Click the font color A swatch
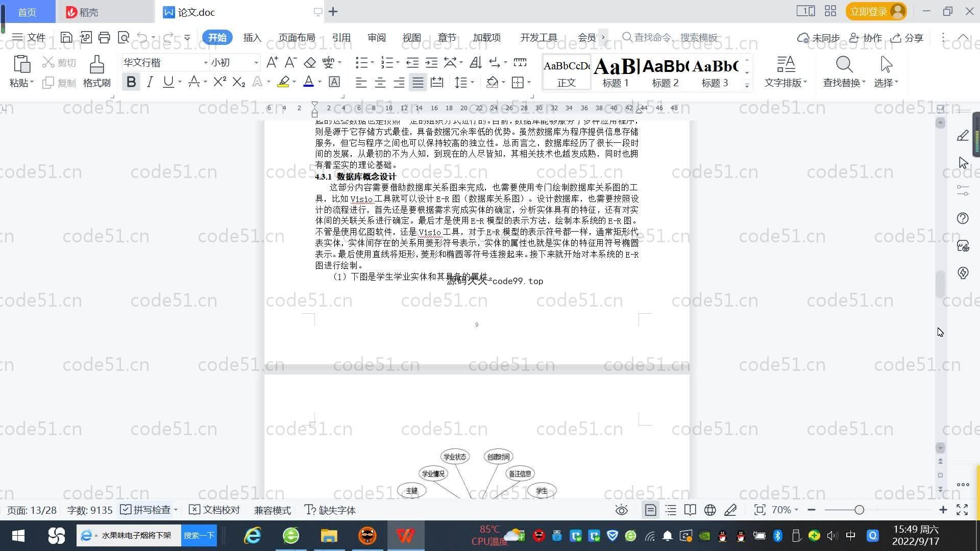The image size is (980, 551). tap(308, 82)
